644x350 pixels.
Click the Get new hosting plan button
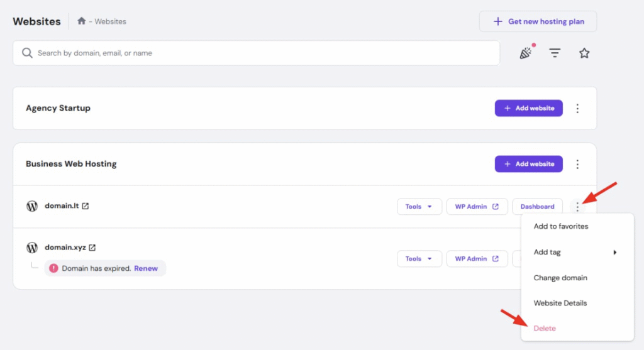pos(538,21)
